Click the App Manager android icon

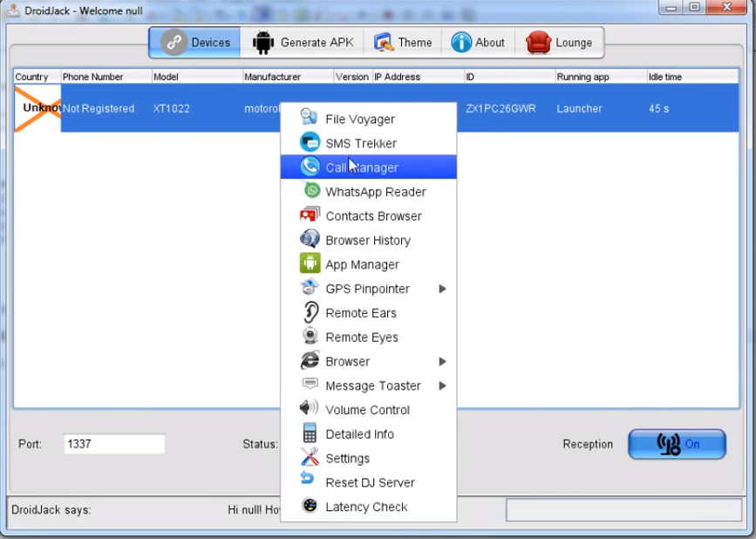pos(310,263)
